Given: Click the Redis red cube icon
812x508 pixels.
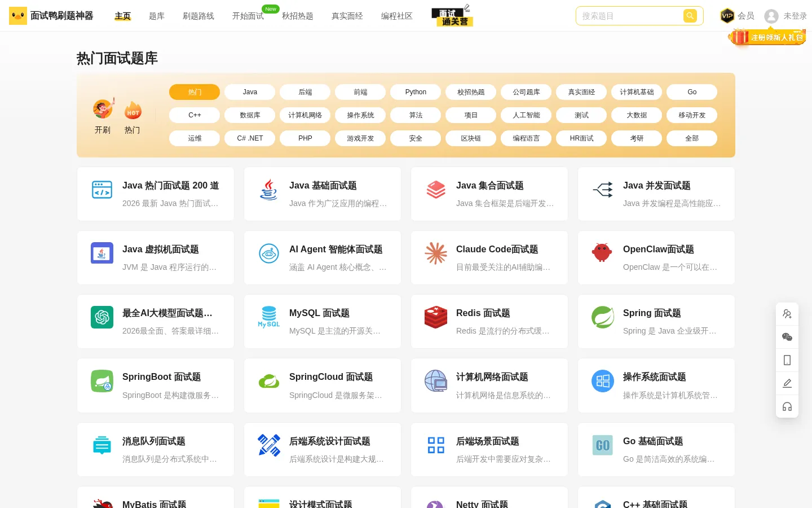Looking at the screenshot, I should click(436, 317).
